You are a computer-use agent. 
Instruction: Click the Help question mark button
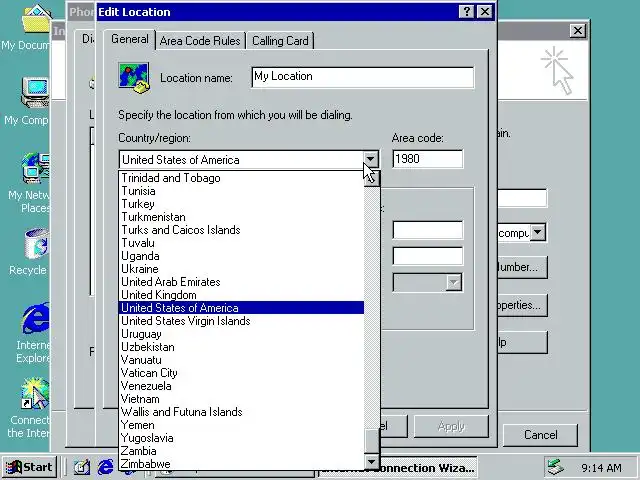[x=467, y=11]
